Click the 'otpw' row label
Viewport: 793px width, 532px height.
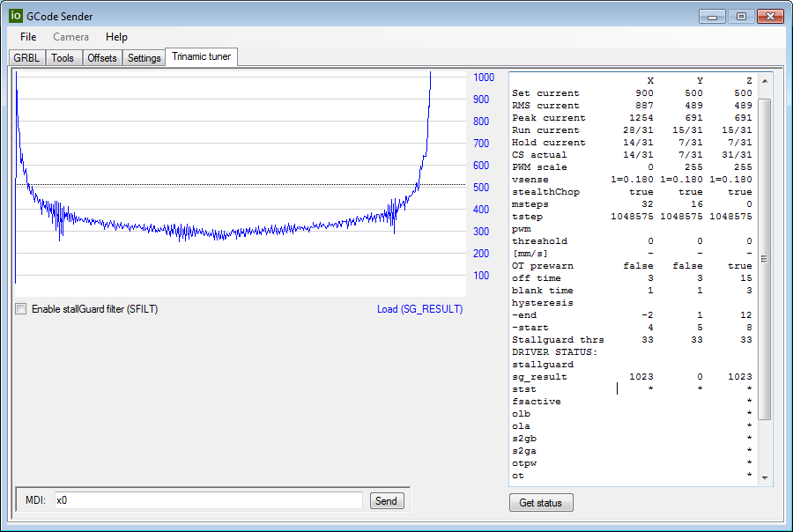click(x=524, y=463)
